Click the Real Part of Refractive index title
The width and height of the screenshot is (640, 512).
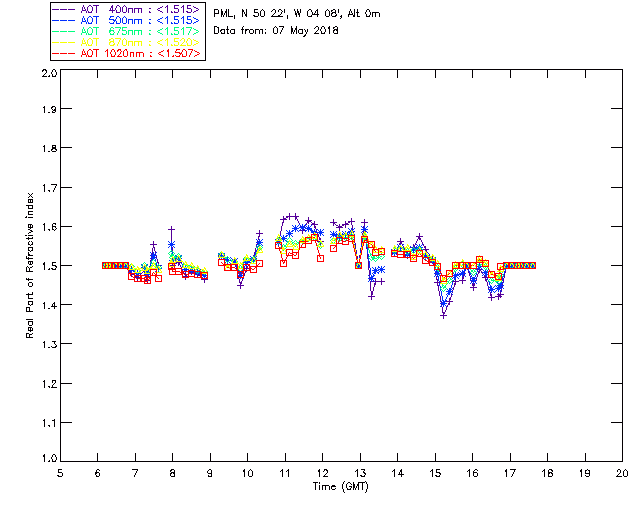30,265
